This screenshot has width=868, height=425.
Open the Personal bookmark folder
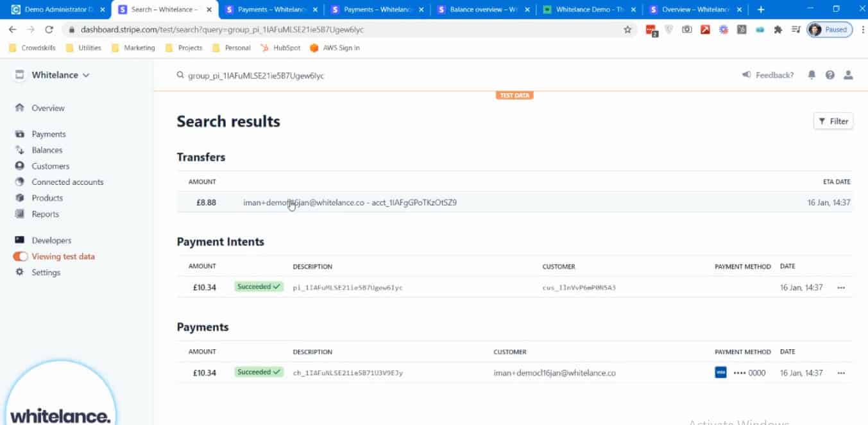point(231,48)
